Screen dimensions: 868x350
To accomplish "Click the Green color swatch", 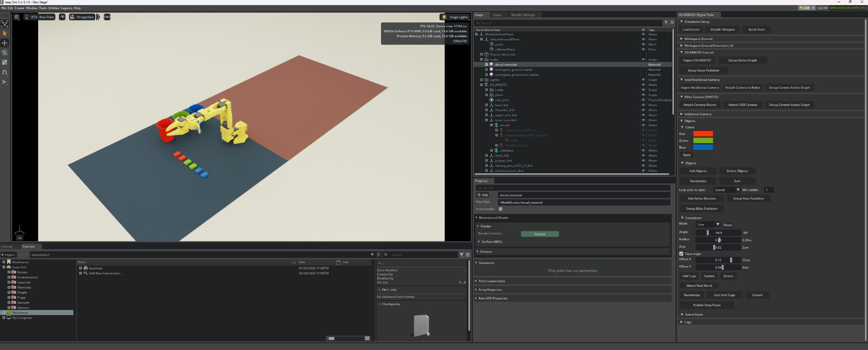I will pos(703,141).
